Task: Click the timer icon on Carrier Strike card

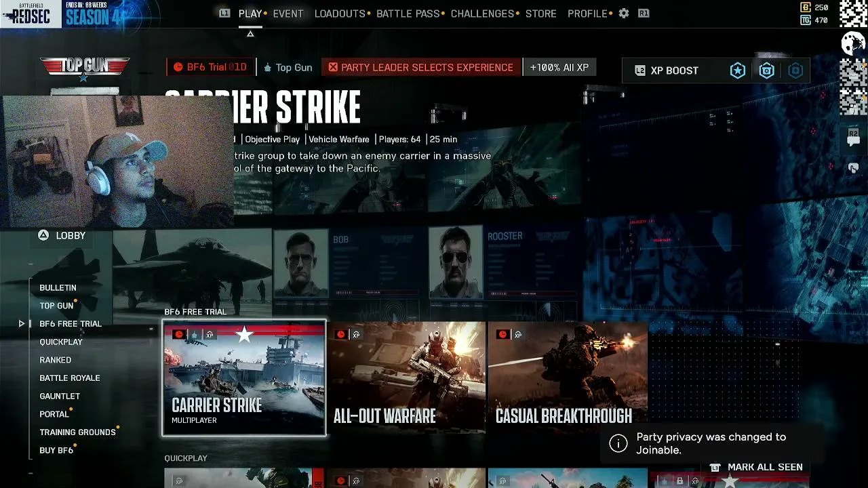Action: tap(179, 334)
